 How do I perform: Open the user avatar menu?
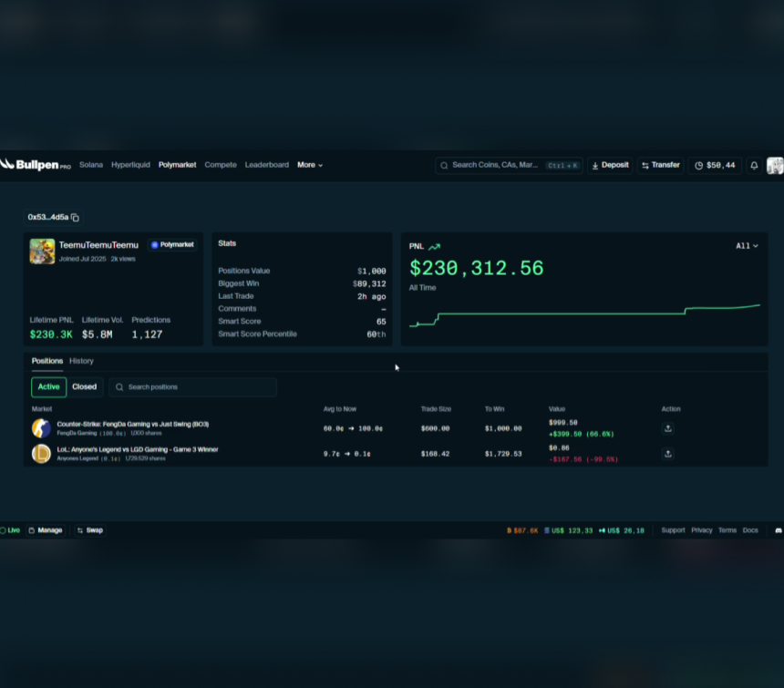coord(775,165)
